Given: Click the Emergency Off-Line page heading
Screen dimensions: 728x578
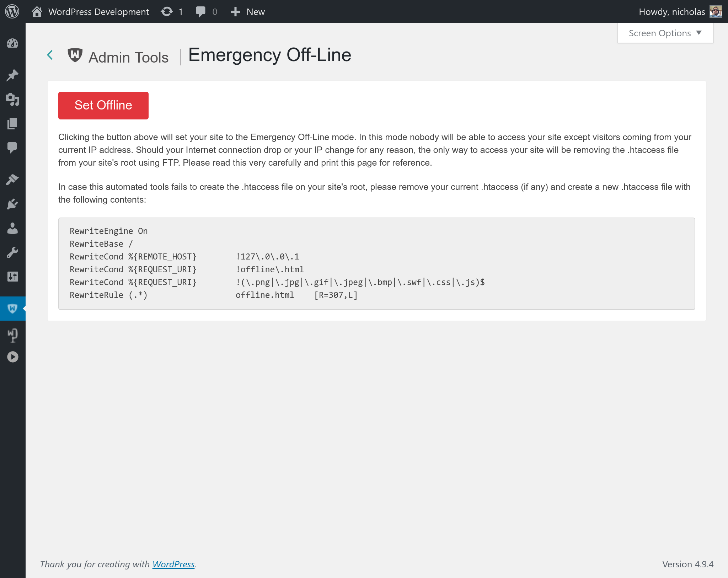Looking at the screenshot, I should coord(270,55).
